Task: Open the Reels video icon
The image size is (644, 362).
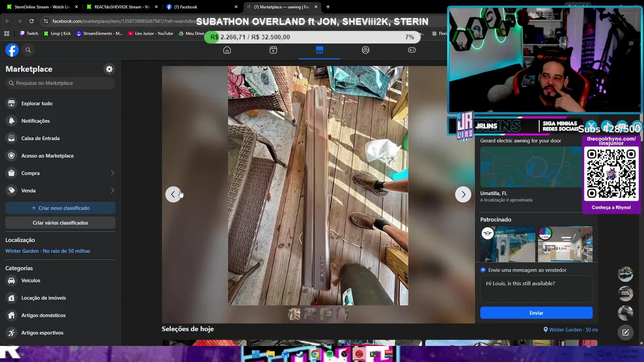Action: 273,50
